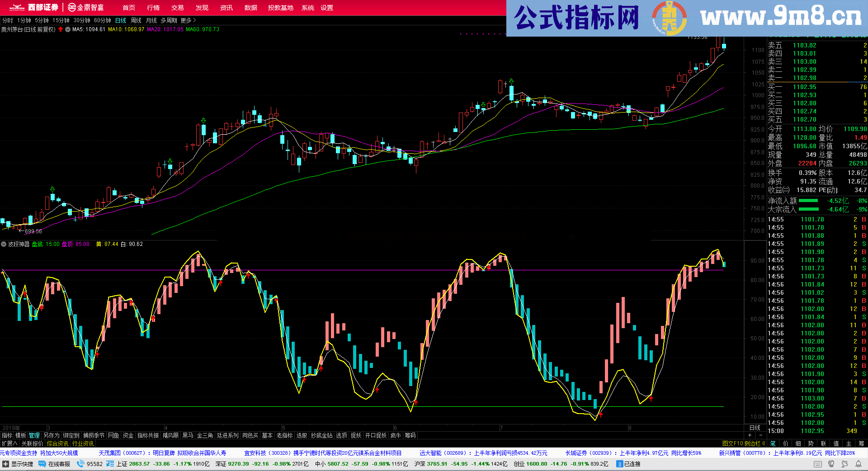Click the 金鼎智赢 logo in the title bar
868x471 pixels.
[x=86, y=7]
